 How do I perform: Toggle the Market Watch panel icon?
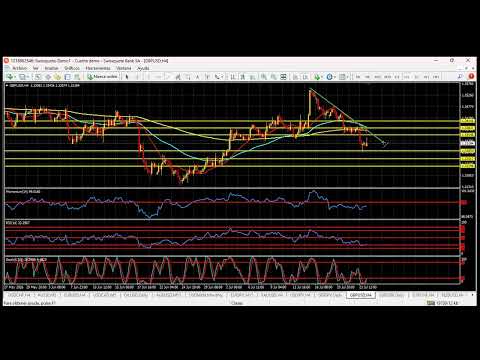pyautogui.click(x=38, y=77)
